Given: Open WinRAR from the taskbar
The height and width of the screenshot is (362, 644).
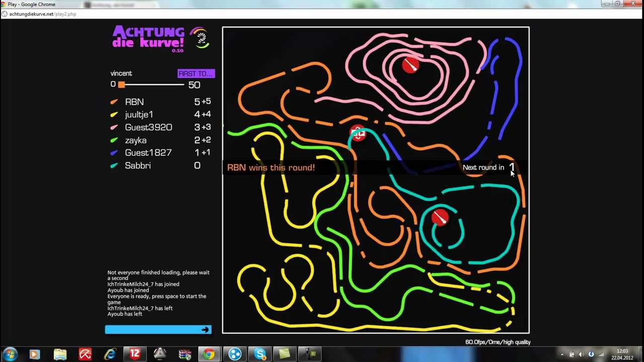Looking at the screenshot, I should click(x=185, y=354).
